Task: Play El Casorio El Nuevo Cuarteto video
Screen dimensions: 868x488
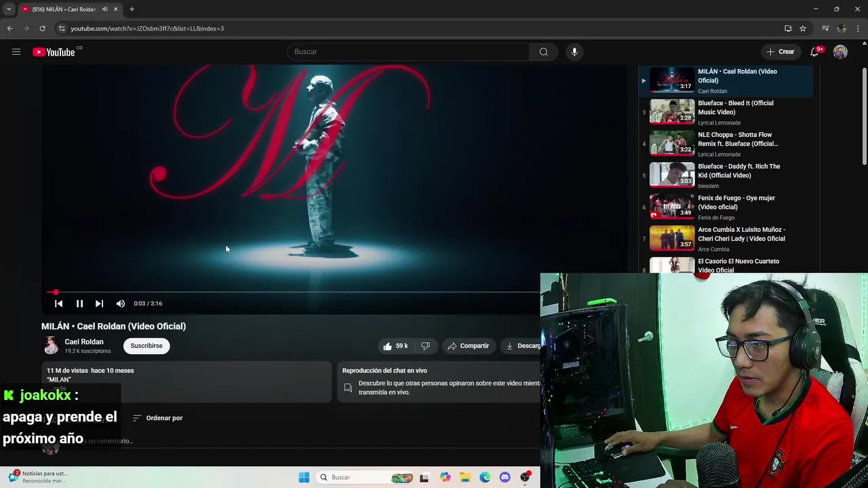Action: 725,265
